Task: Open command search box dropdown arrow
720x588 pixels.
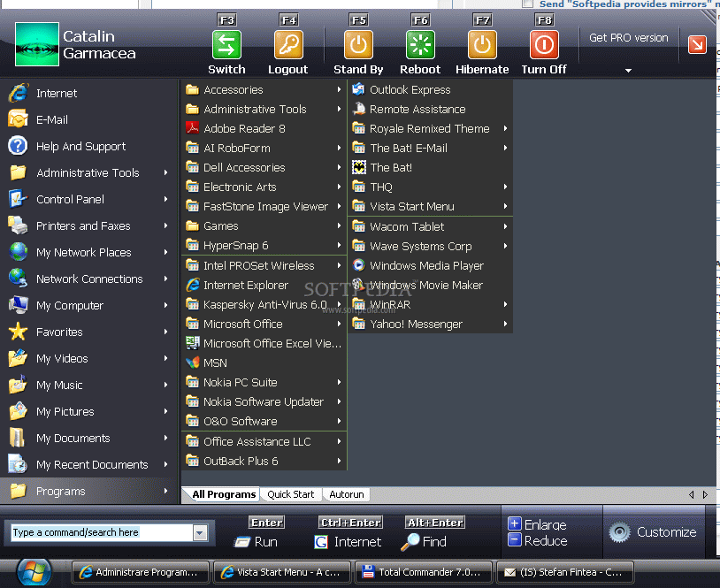Action: click(200, 533)
